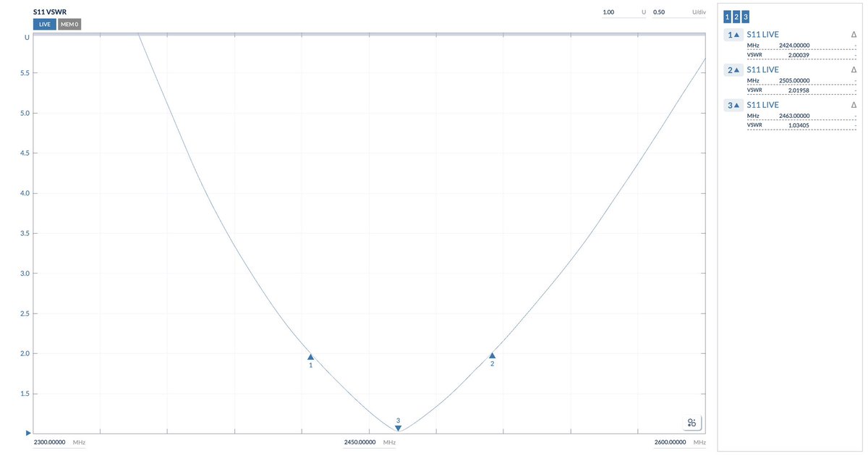The height and width of the screenshot is (456, 868).
Task: Switch to marker tab 2
Action: (736, 17)
